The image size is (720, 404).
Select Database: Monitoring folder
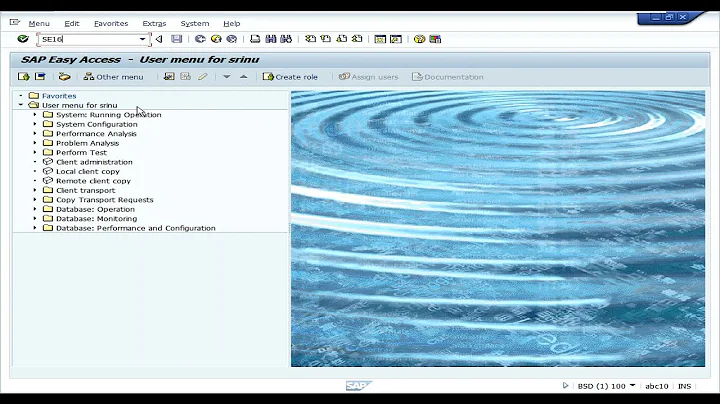click(96, 219)
